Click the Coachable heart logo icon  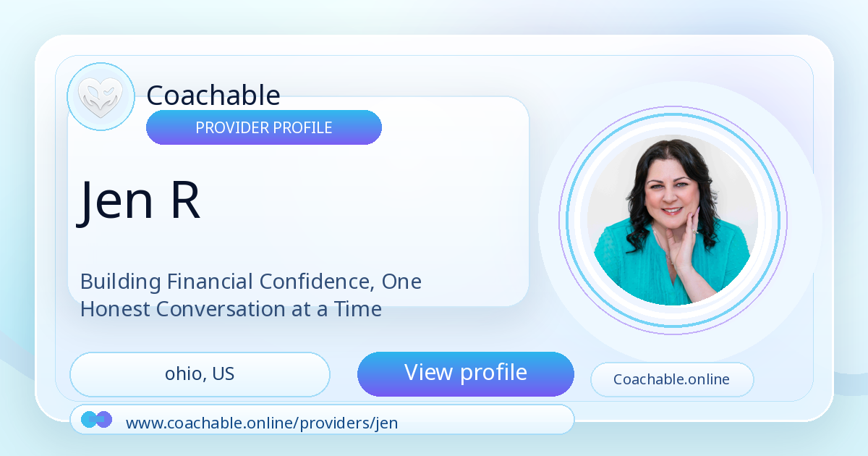101,97
